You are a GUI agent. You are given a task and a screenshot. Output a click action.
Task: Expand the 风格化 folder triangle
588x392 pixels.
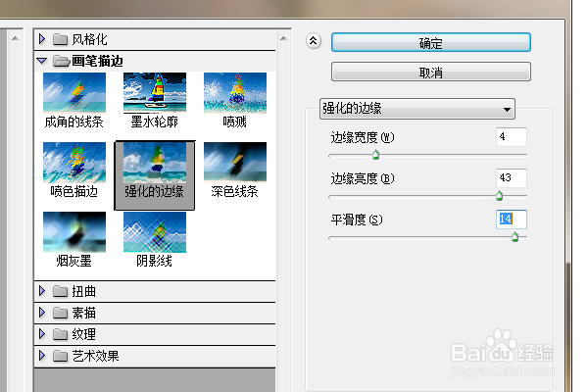click(42, 39)
